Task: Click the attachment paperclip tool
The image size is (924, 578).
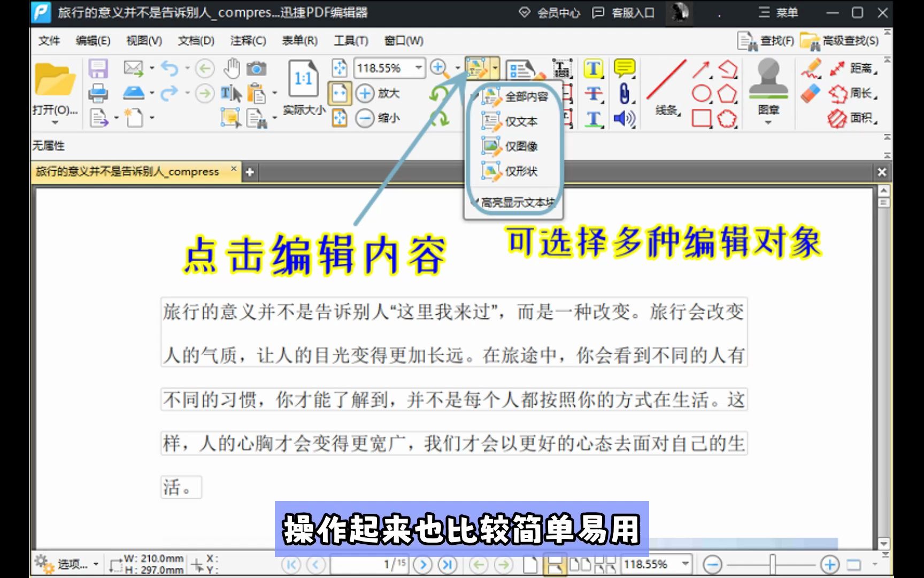Action: coord(624,92)
